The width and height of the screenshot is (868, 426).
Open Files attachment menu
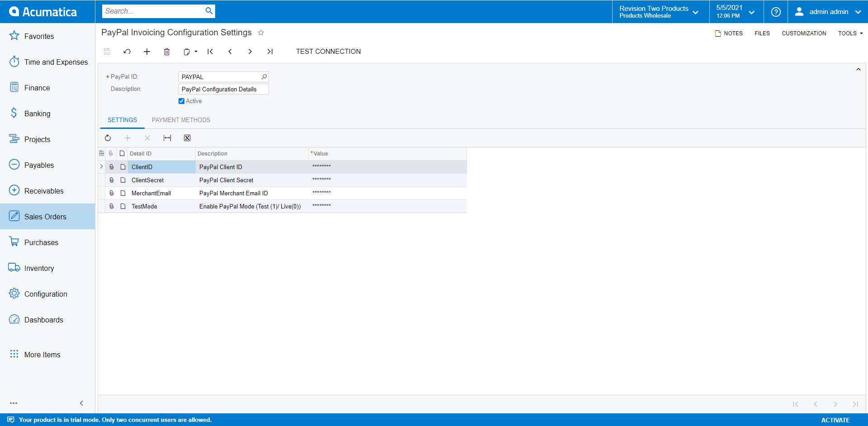click(762, 33)
